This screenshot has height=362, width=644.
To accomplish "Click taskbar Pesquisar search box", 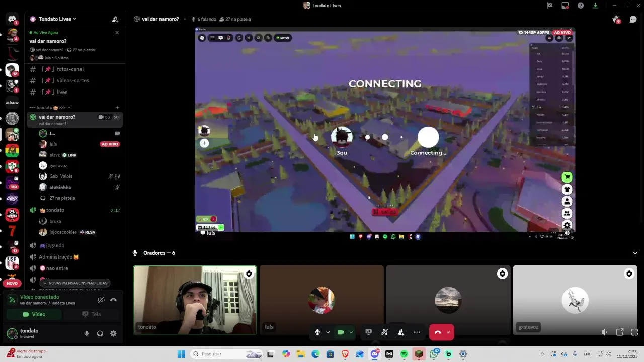I will [227, 354].
